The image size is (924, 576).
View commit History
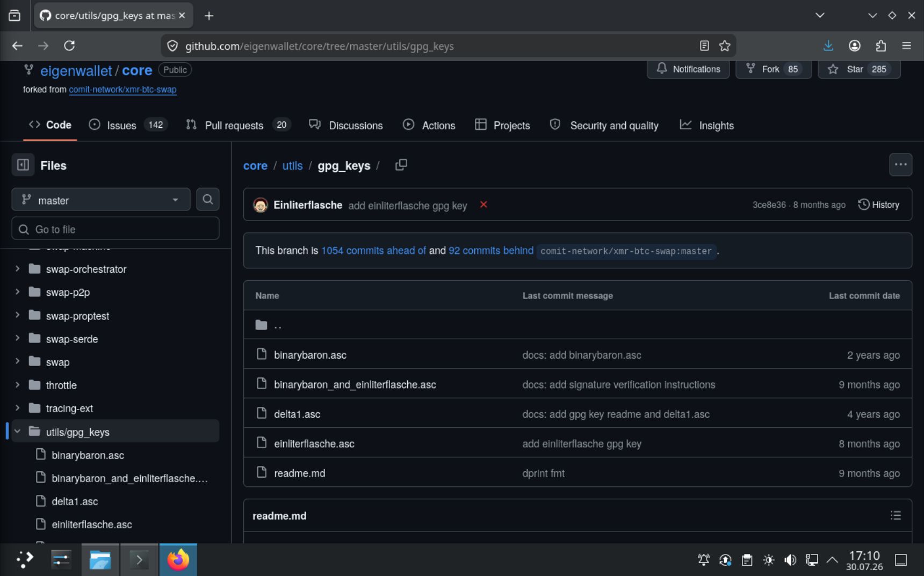[x=879, y=205]
